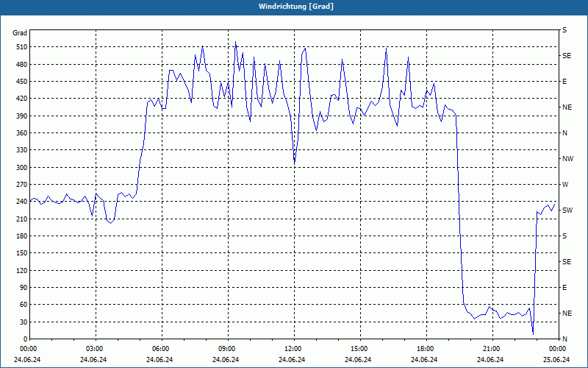Click the 03:00 time label
This screenshot has width=588, height=368.
tap(93, 349)
